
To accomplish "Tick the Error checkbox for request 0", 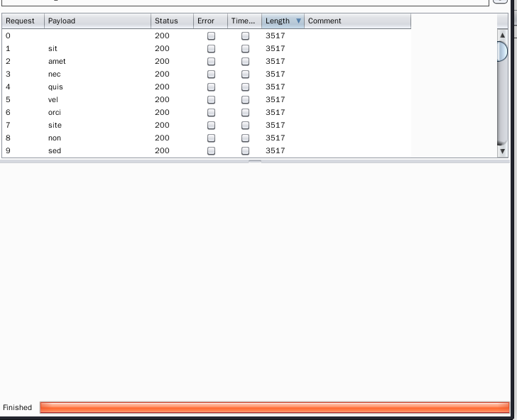I will click(211, 35).
